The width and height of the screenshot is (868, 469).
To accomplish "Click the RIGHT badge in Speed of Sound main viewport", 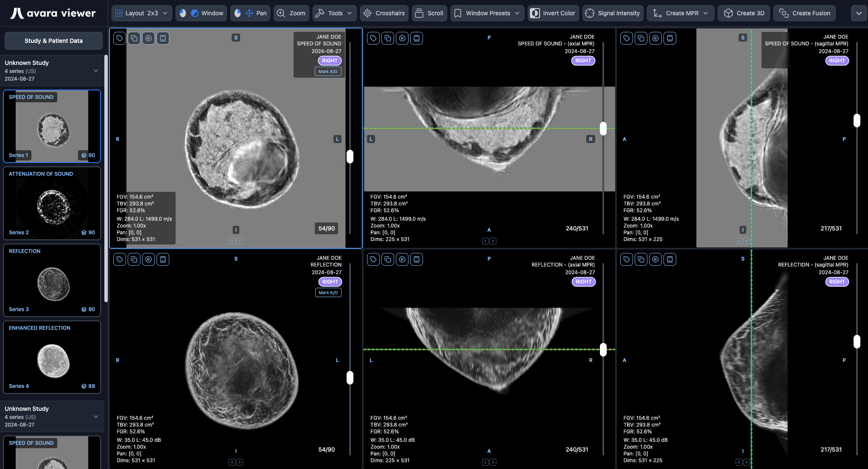I will point(330,61).
